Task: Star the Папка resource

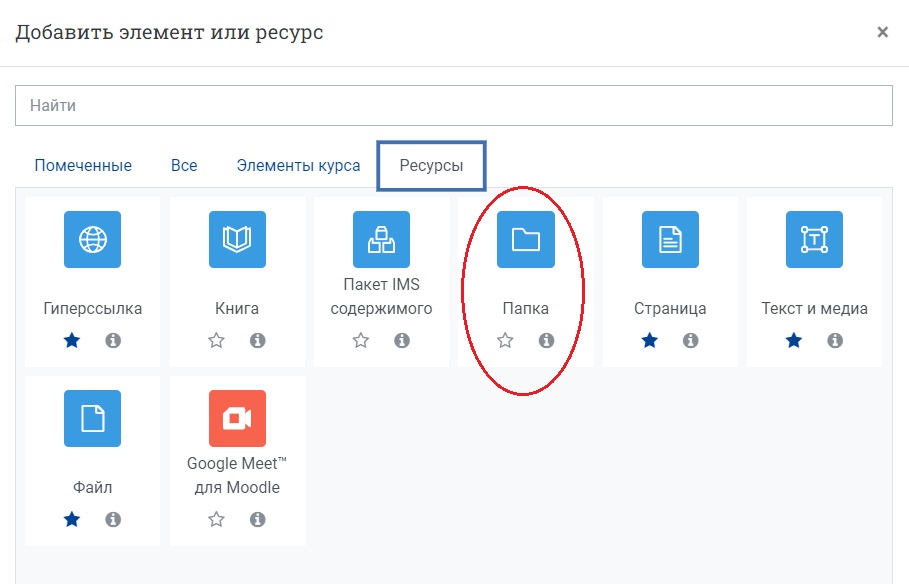Action: coord(505,340)
